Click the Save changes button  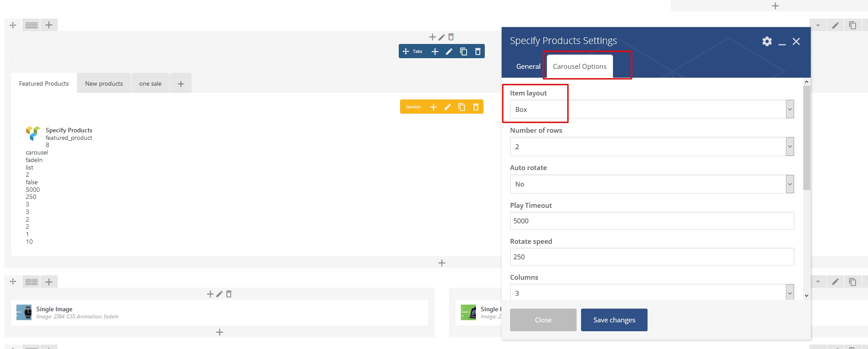[x=614, y=320]
